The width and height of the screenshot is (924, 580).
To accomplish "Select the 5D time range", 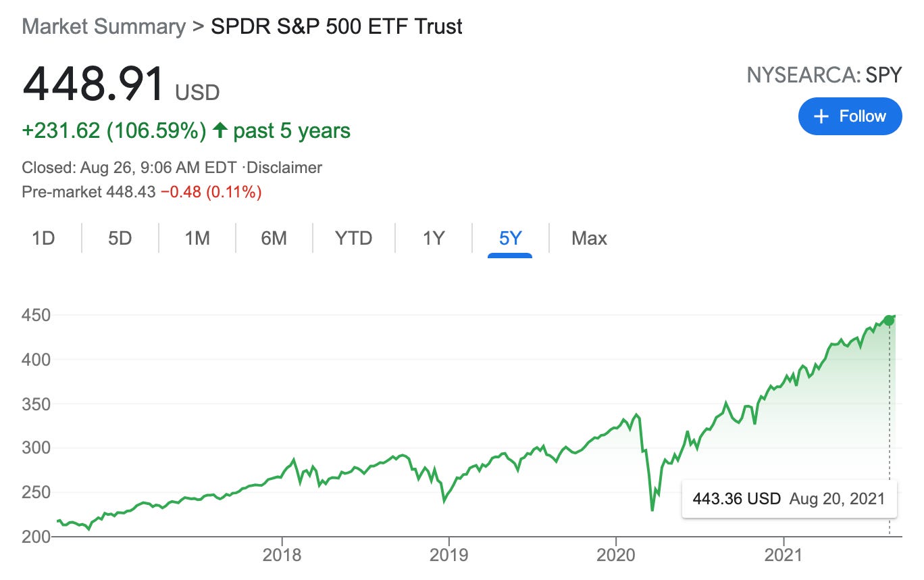I will 120,238.
